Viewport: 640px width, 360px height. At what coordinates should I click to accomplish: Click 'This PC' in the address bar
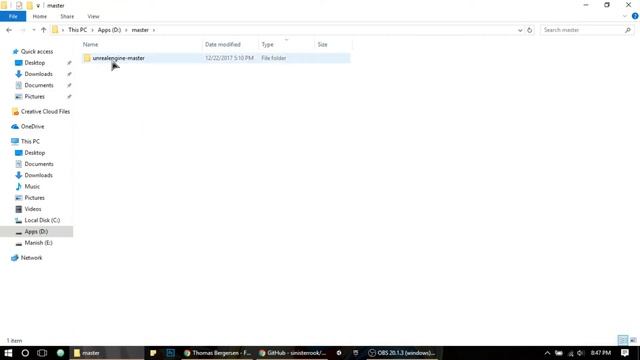[78, 30]
